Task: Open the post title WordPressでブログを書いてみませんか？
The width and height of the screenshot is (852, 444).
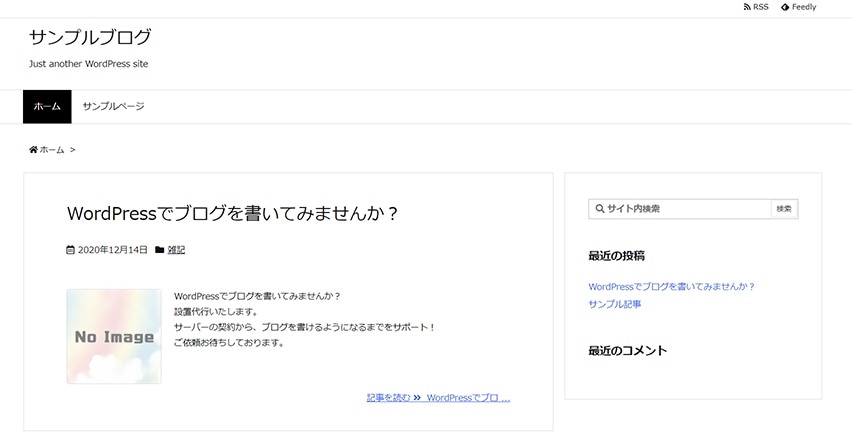Action: coord(233,213)
